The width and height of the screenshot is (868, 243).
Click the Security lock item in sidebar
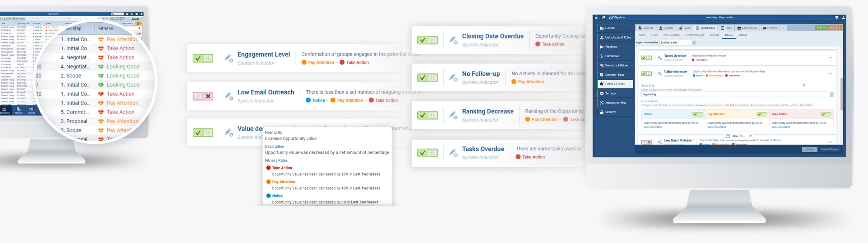coord(610,112)
